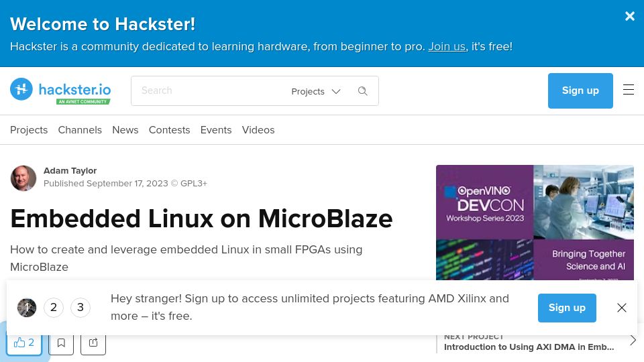The height and width of the screenshot is (362, 644).
Task: Share this project via share icon
Action: (93, 343)
